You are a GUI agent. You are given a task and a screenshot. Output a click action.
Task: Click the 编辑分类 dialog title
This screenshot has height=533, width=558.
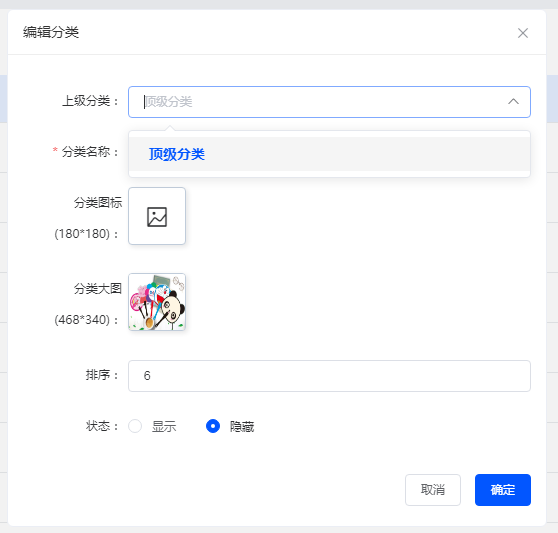tap(51, 32)
